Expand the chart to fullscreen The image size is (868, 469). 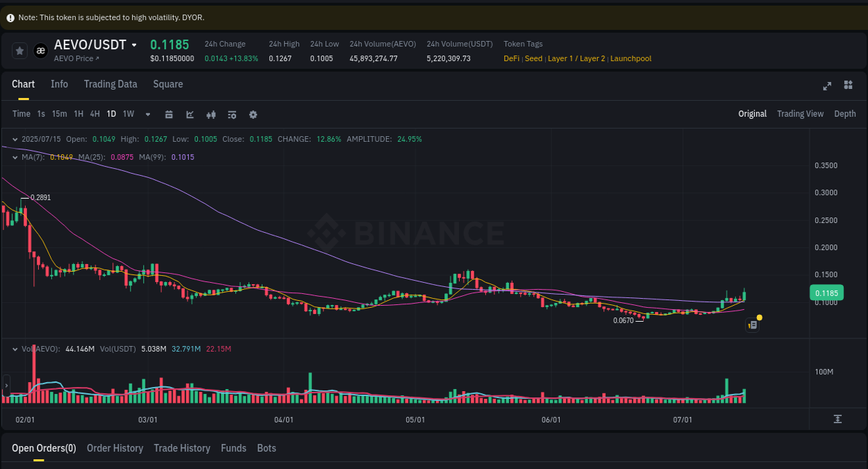(x=827, y=85)
